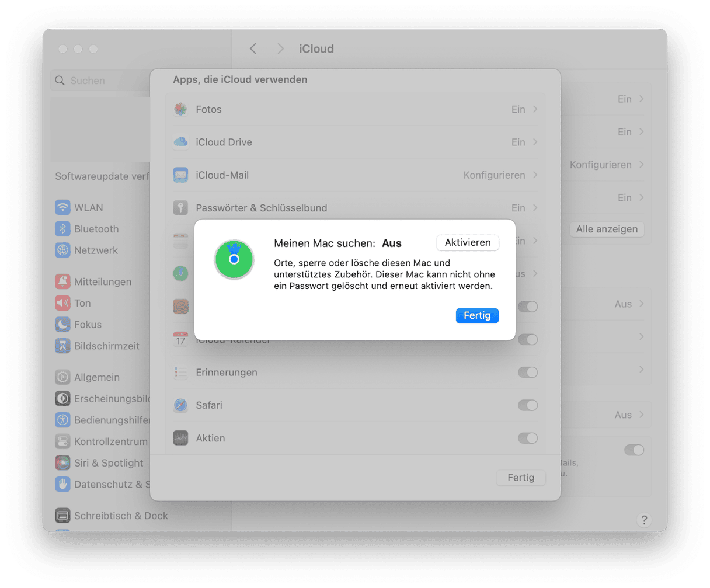Toggle the Safari iCloud switch

528,405
